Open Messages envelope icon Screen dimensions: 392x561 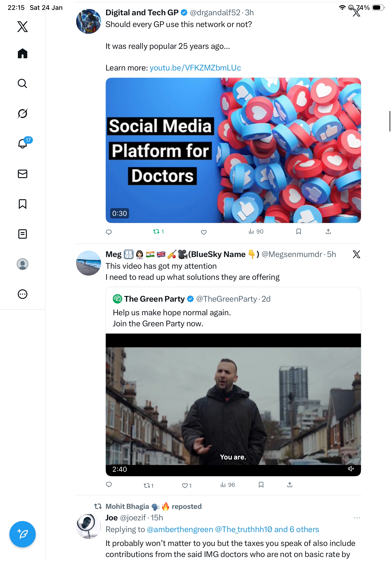coord(23,174)
